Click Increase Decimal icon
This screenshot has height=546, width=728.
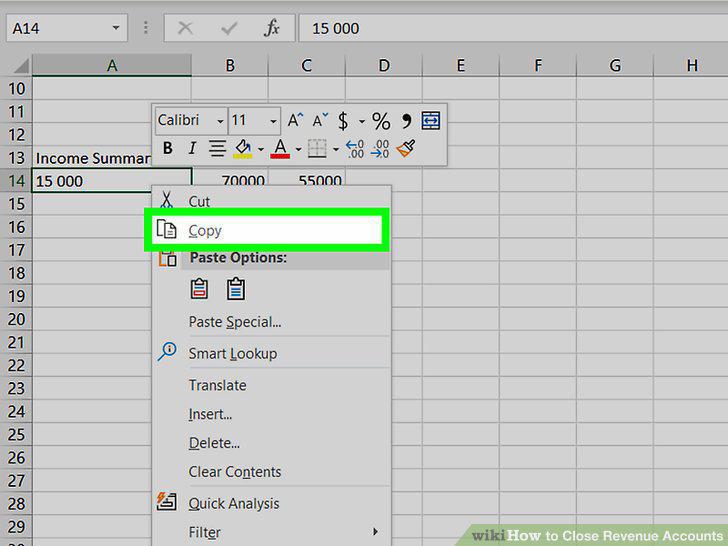(355, 149)
